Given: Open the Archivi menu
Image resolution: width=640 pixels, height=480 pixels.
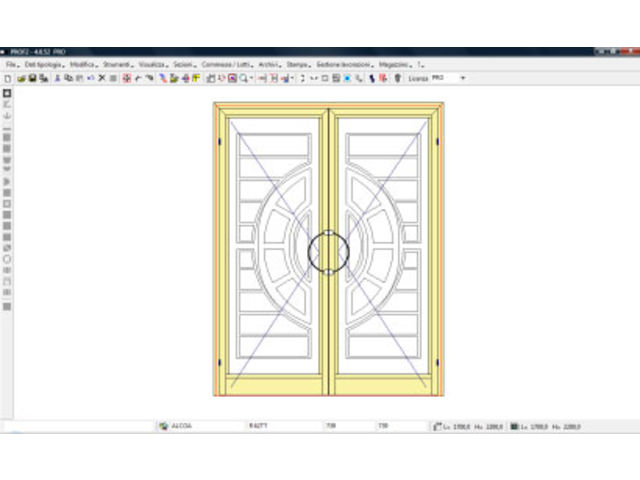Looking at the screenshot, I should [269, 64].
